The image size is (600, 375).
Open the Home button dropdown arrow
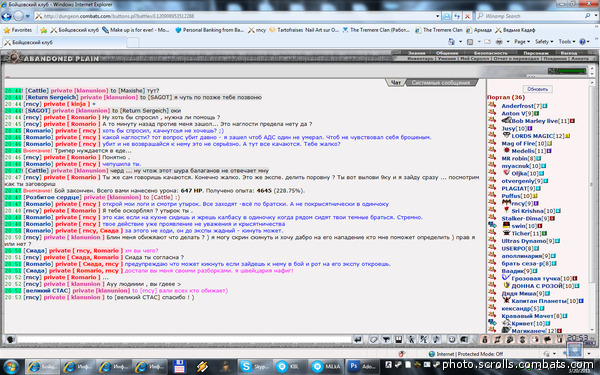click(460, 42)
